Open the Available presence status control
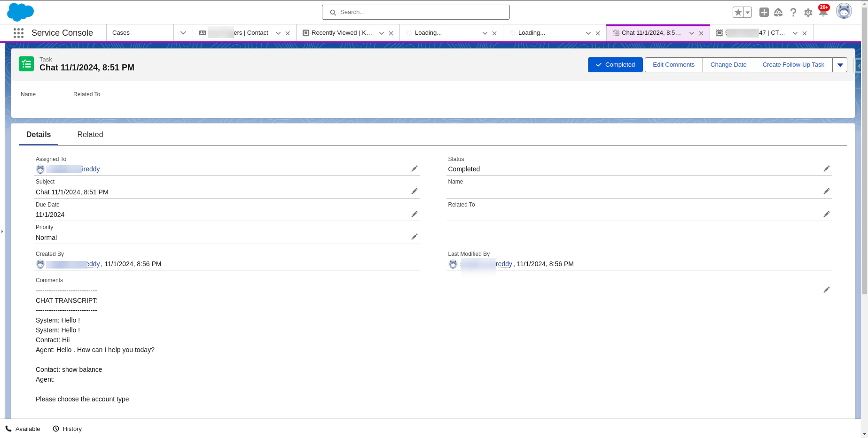868x438 pixels. pyautogui.click(x=23, y=429)
